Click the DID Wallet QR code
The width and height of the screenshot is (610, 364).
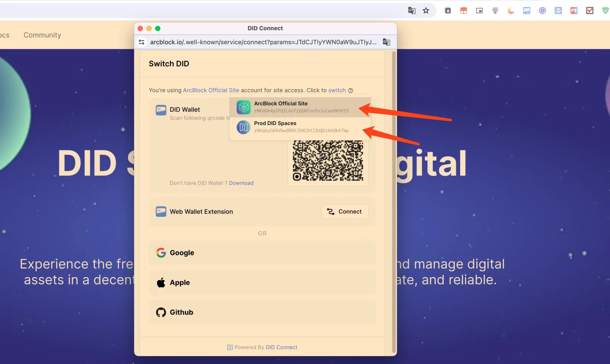328,160
